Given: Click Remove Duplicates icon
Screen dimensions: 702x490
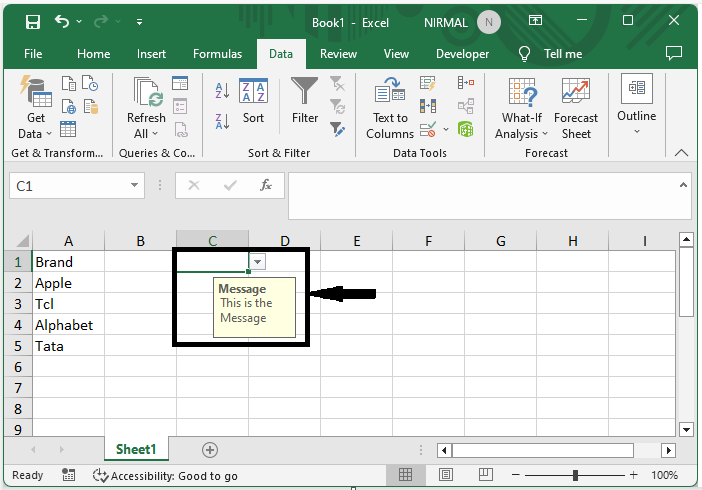Looking at the screenshot, I should 428,107.
